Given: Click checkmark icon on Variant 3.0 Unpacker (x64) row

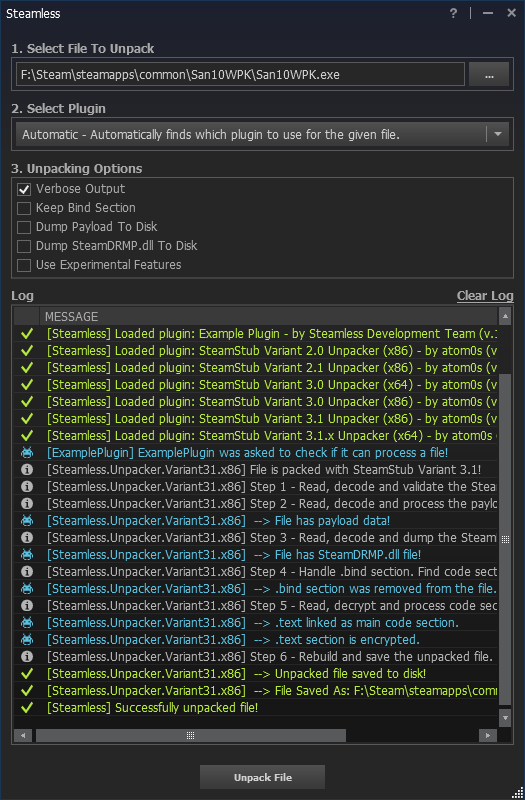Looking at the screenshot, I should [27, 385].
